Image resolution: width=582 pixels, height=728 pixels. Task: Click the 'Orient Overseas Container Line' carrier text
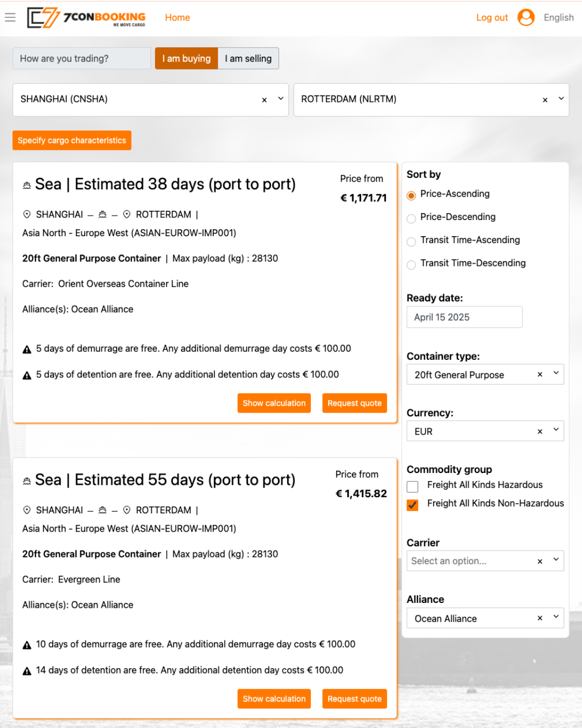click(123, 284)
